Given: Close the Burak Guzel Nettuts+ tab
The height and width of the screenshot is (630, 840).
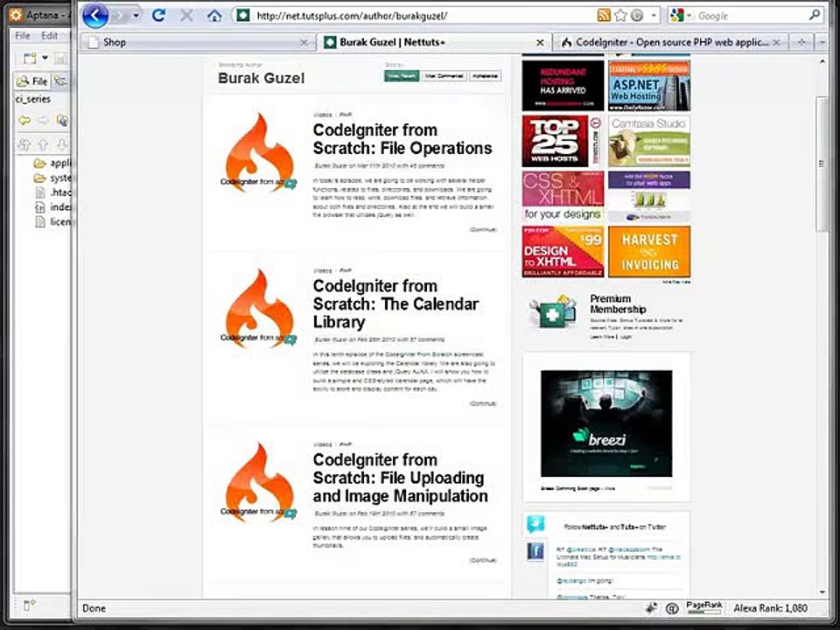Looking at the screenshot, I should point(540,42).
